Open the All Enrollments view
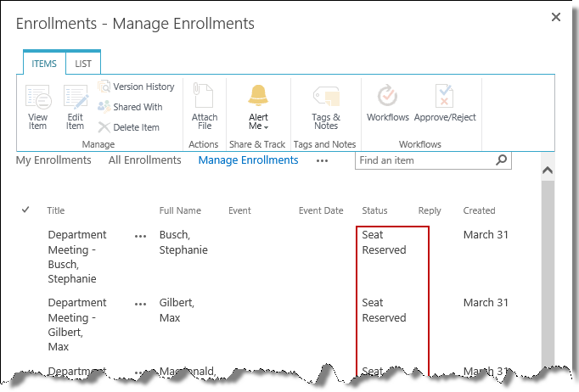579x392 pixels. (144, 160)
